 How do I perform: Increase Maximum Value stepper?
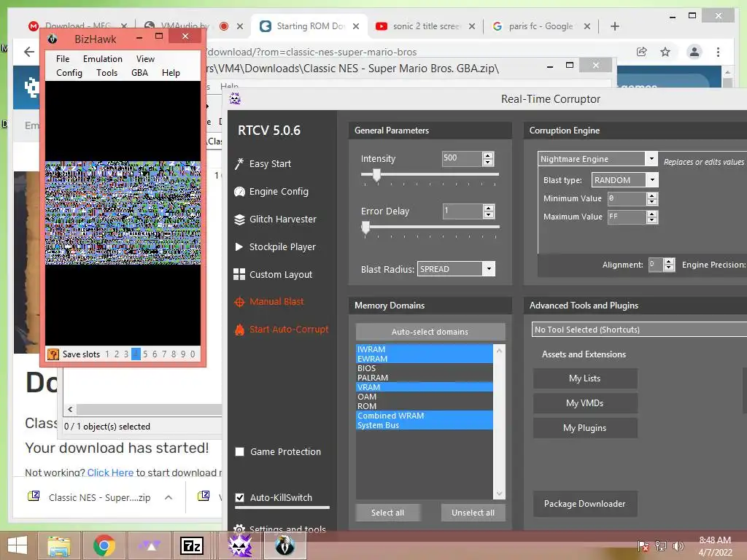pyautogui.click(x=652, y=214)
